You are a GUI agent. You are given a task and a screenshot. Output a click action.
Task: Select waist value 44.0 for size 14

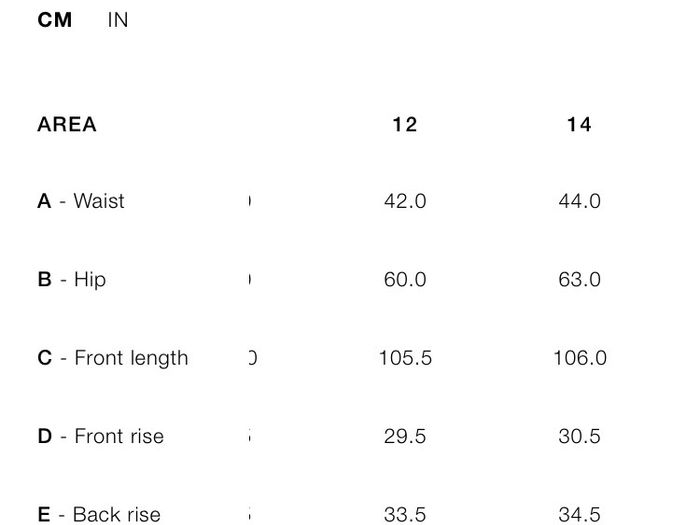(x=579, y=201)
